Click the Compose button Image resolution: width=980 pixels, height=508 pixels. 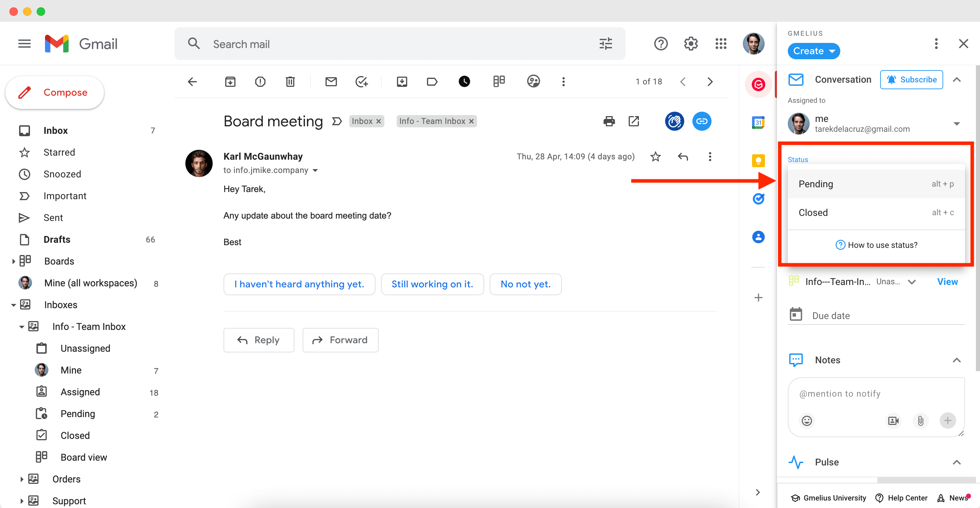[x=55, y=92]
